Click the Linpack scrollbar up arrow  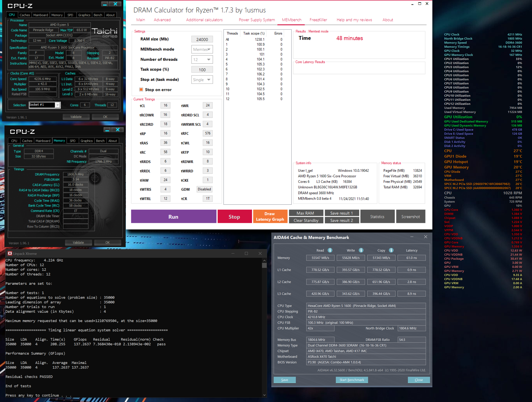point(264,260)
